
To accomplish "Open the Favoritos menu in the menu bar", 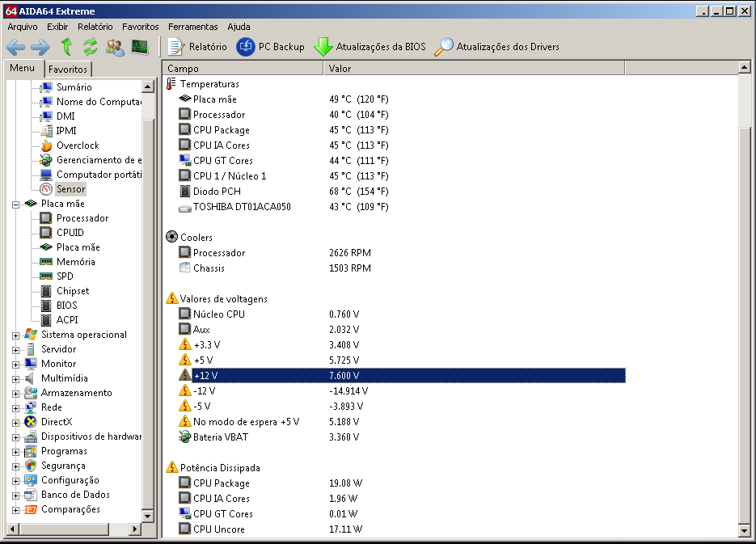I will [141, 27].
